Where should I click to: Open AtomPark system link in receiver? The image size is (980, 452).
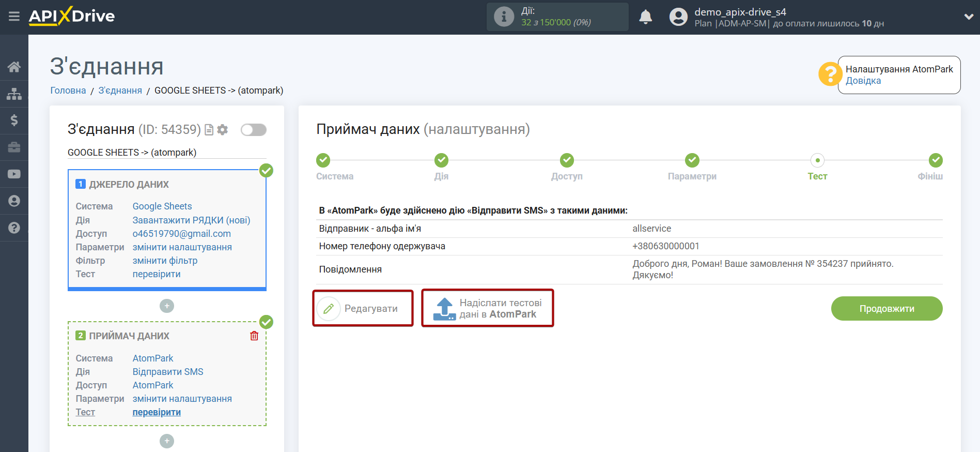[x=153, y=358]
